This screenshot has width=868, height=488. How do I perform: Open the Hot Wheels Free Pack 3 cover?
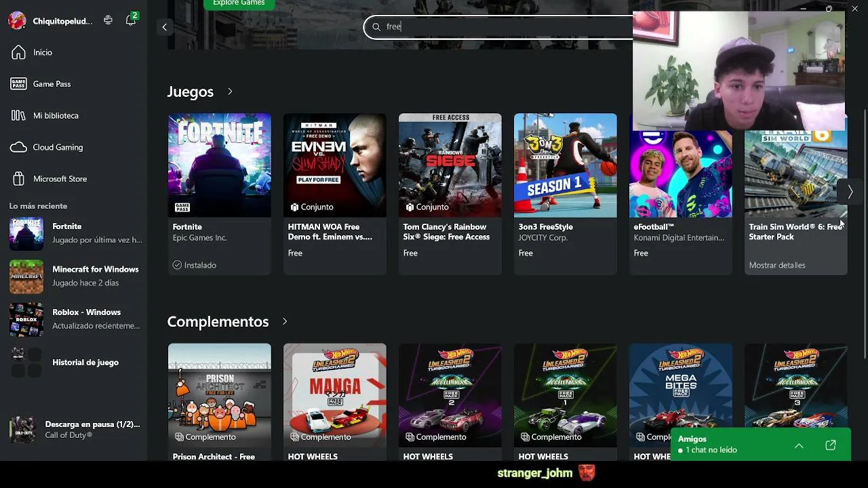pos(796,386)
